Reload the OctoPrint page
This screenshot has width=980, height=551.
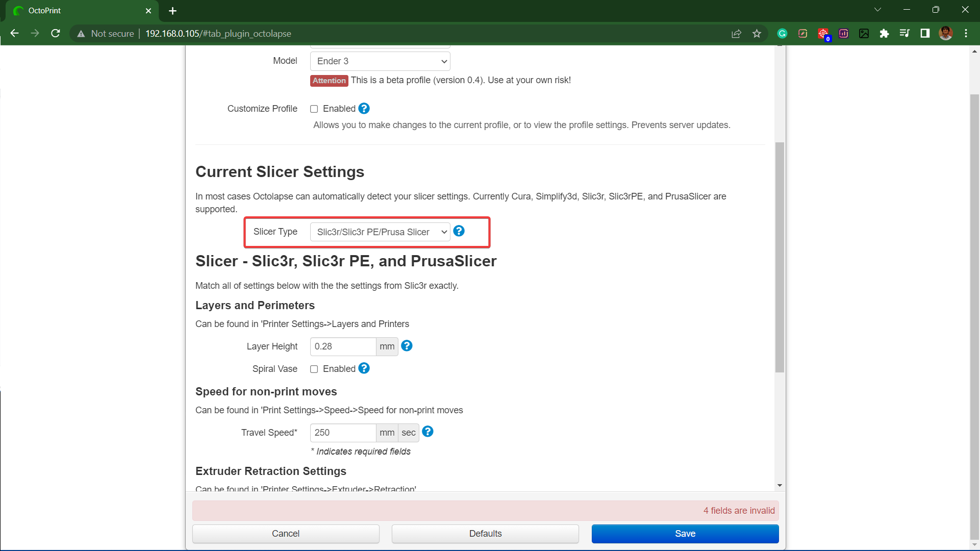[x=56, y=33]
